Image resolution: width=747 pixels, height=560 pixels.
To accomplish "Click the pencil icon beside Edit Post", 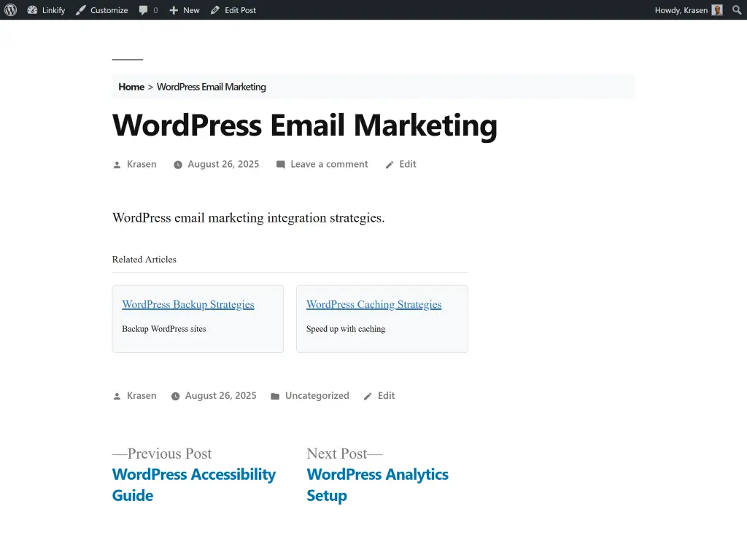I will (215, 10).
